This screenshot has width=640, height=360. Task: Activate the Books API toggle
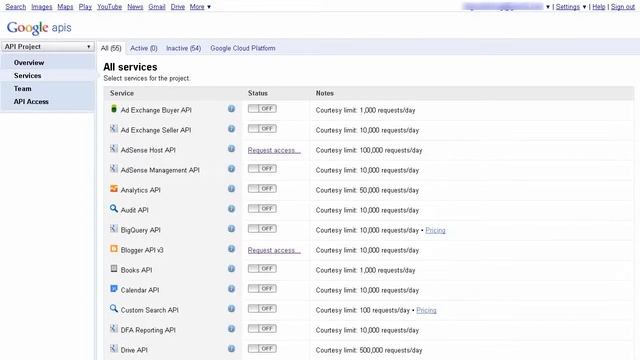262,269
